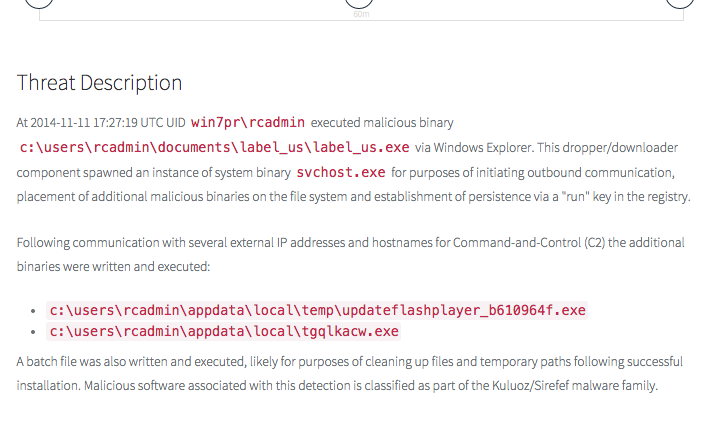
Task: Click the right circular timeline node
Action: (680, 3)
